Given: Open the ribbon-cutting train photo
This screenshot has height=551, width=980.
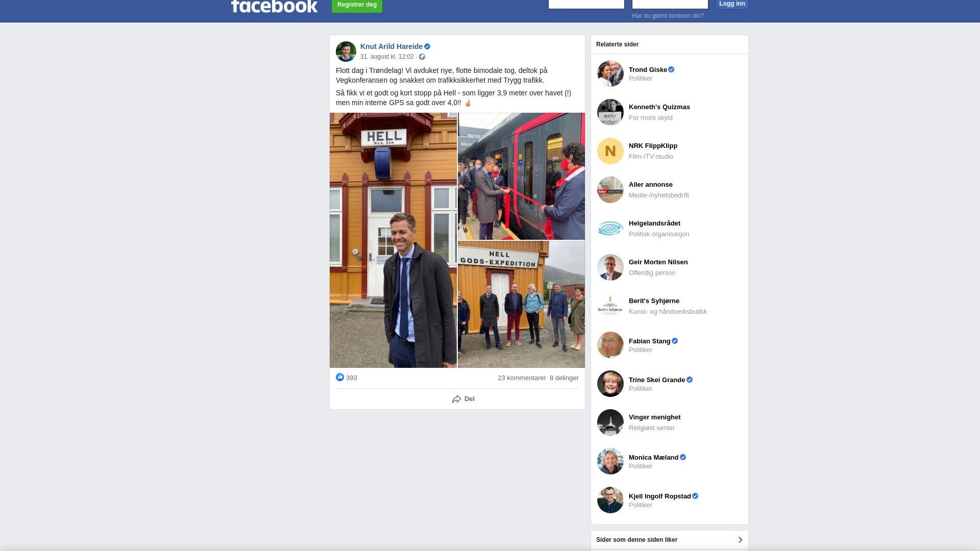Looking at the screenshot, I should point(521,176).
